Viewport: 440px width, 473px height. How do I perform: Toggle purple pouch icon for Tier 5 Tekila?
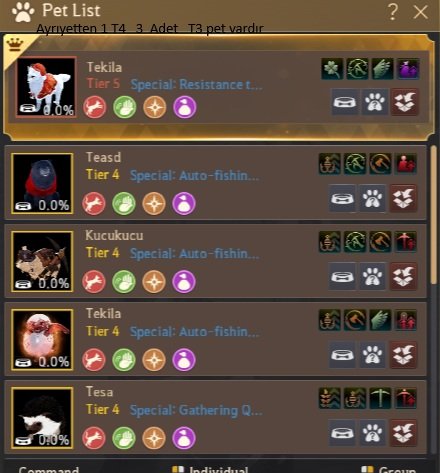click(x=185, y=107)
